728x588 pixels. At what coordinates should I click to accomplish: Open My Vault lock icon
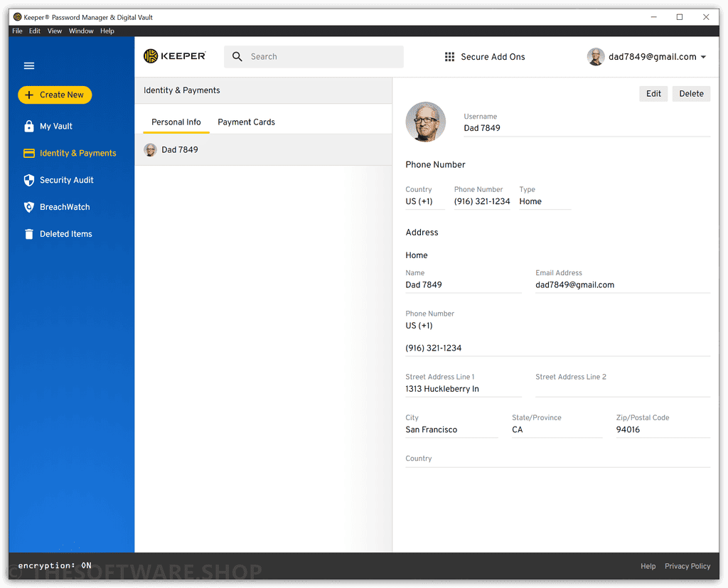point(28,127)
